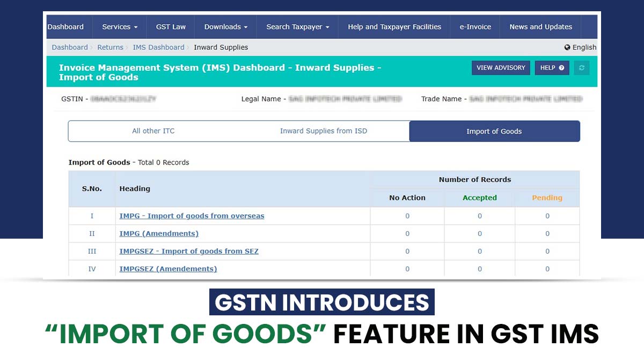Image resolution: width=644 pixels, height=362 pixels.
Task: Open the GST Law menu
Action: tap(171, 27)
